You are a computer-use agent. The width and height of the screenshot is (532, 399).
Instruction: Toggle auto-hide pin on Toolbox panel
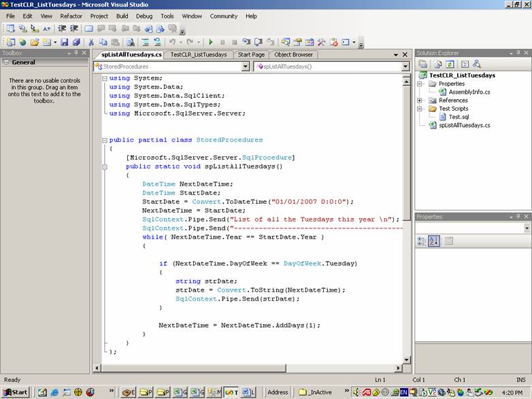pos(76,53)
